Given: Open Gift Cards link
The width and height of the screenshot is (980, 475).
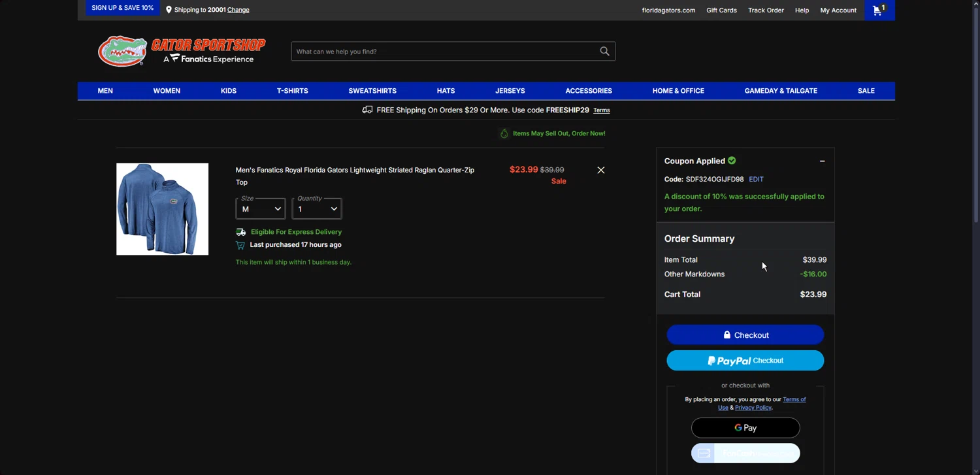Looking at the screenshot, I should coord(721,10).
